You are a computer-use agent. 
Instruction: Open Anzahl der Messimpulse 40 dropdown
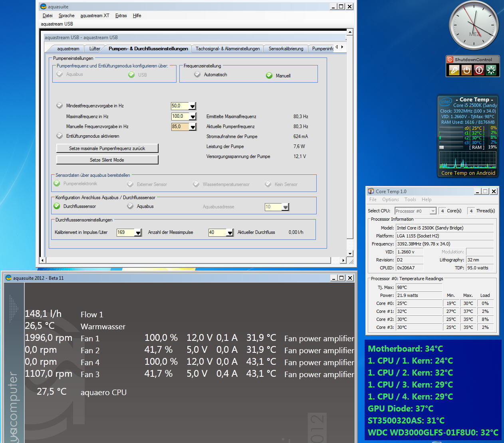coord(230,233)
